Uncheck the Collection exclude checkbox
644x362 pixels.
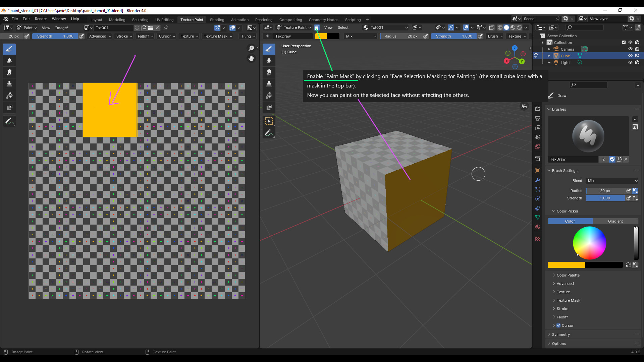[x=624, y=43]
